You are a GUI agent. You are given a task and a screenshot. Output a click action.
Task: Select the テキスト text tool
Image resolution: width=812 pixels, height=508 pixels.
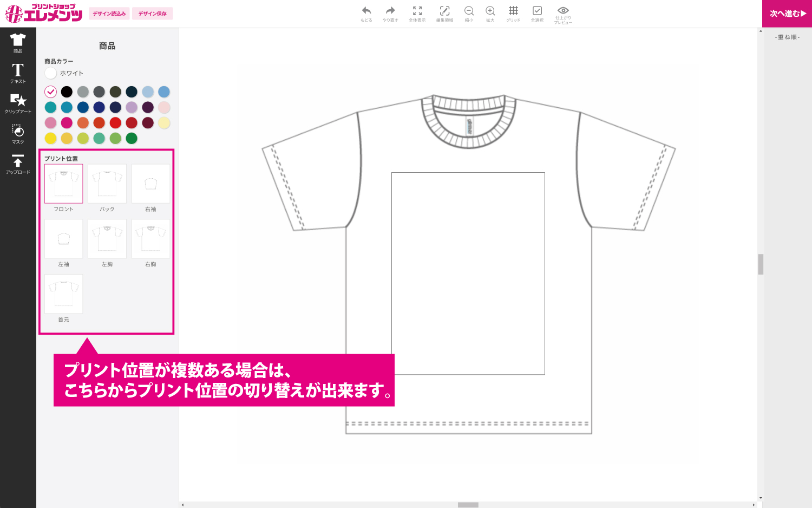pyautogui.click(x=18, y=73)
